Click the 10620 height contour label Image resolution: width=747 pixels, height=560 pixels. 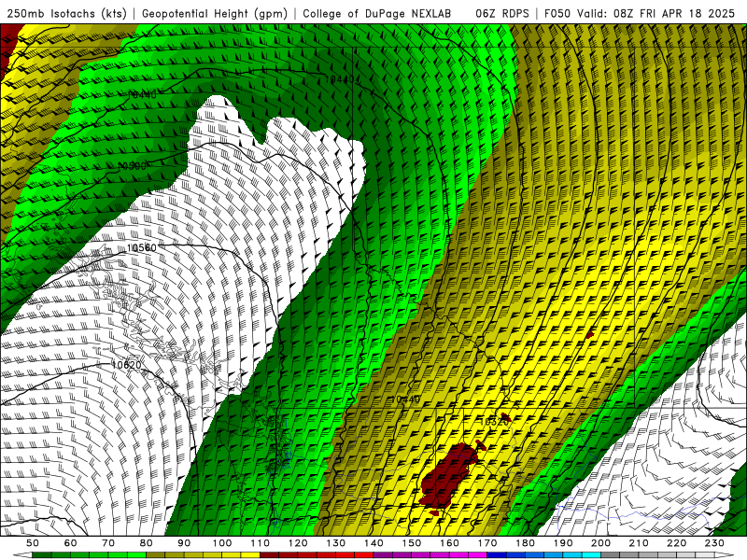coord(127,365)
